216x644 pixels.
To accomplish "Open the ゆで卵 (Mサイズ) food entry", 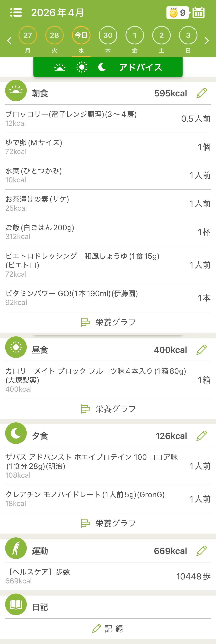I will click(108, 147).
